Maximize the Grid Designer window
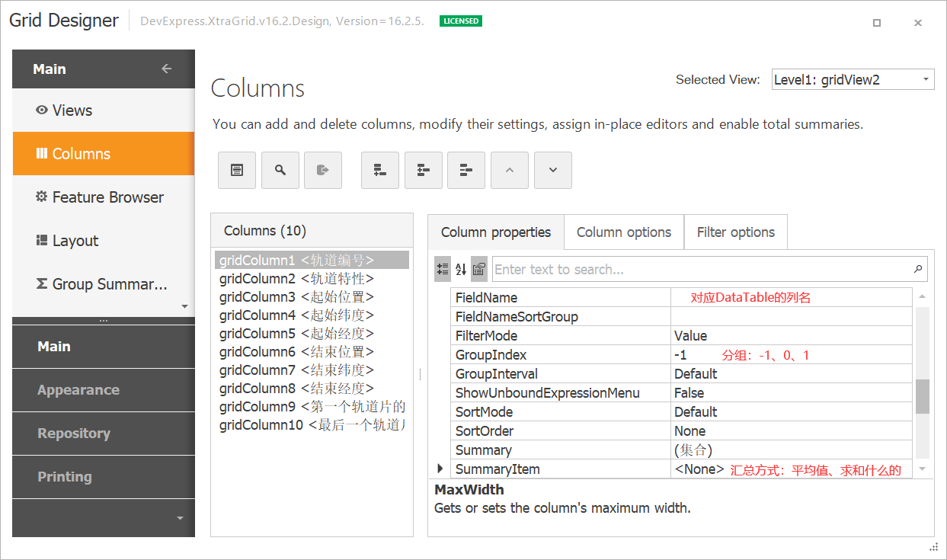Viewport: 947px width, 560px height. pyautogui.click(x=877, y=23)
